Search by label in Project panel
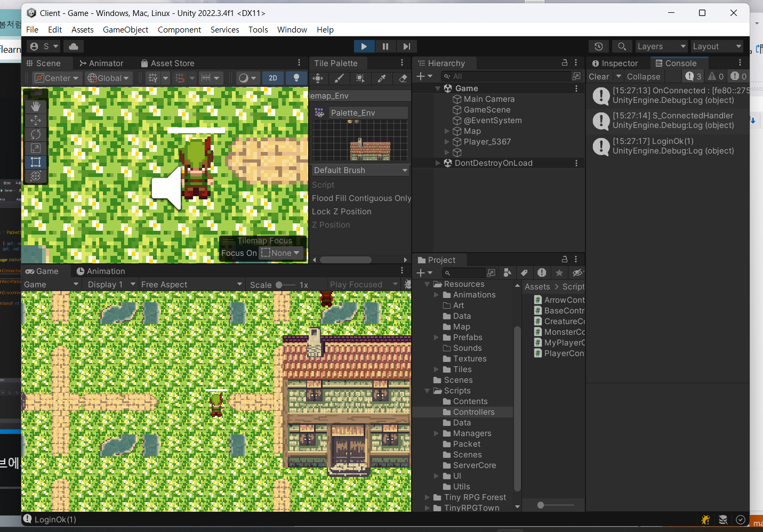This screenshot has width=763, height=532. click(525, 273)
